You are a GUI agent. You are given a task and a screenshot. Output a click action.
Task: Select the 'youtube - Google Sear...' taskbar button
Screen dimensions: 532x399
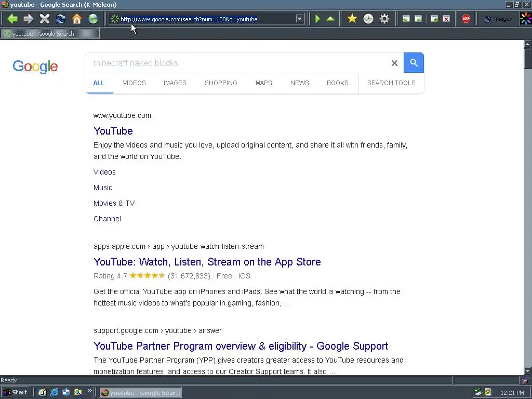click(140, 393)
